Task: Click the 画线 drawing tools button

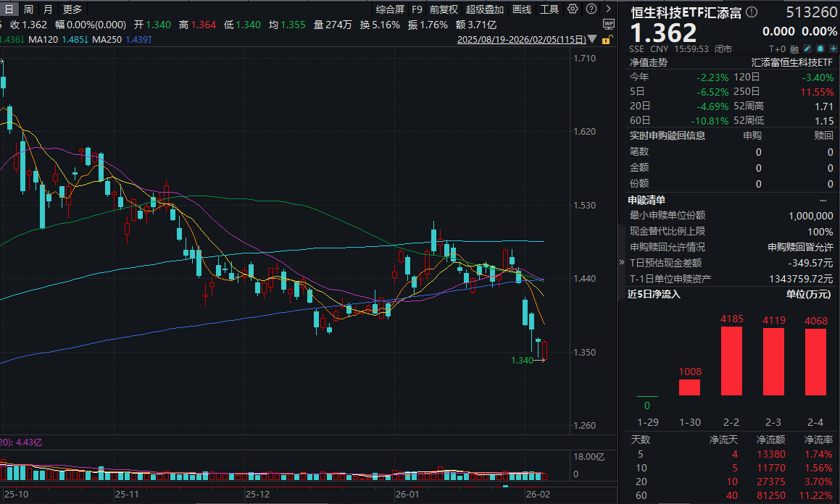Action: pyautogui.click(x=522, y=9)
